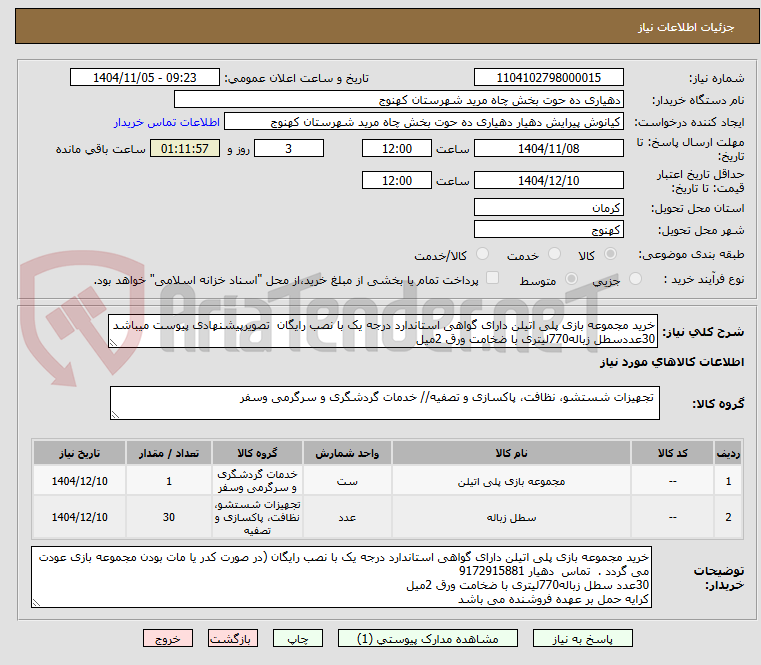Click response deadline date 1404/11/08
Viewport: 761px width, 665px height.
(x=548, y=149)
